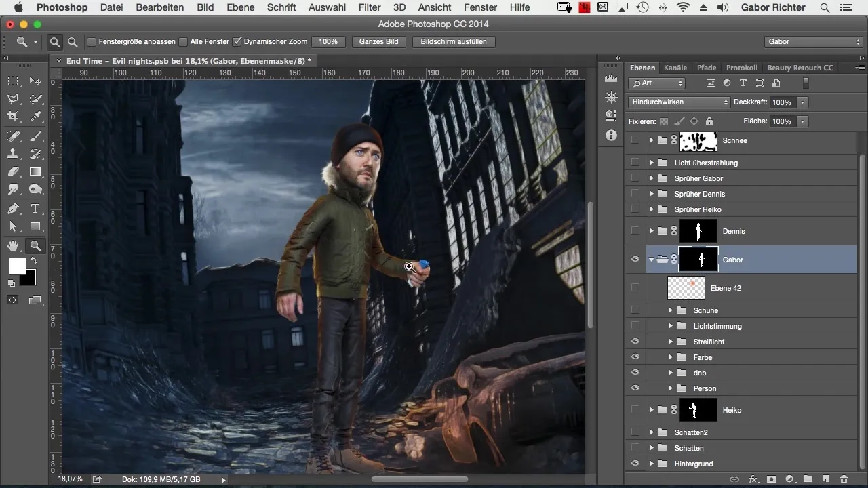This screenshot has width=868, height=488.
Task: Toggle Quick Mask mode
Action: click(13, 300)
